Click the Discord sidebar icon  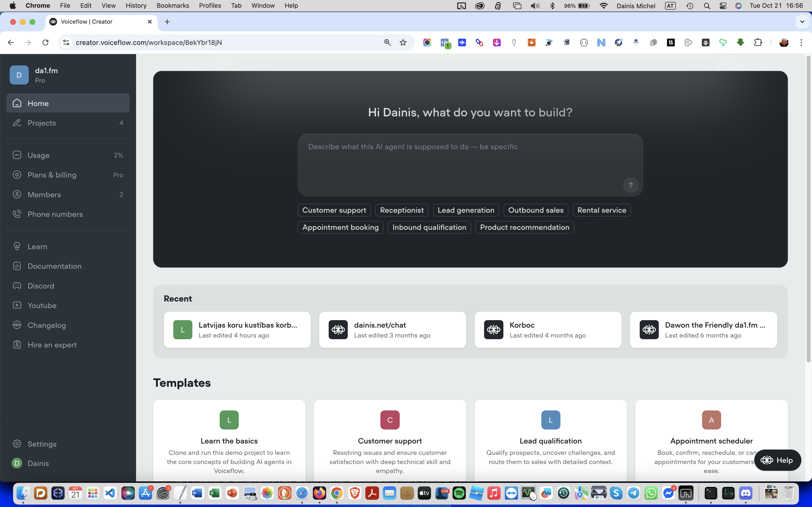[17, 286]
